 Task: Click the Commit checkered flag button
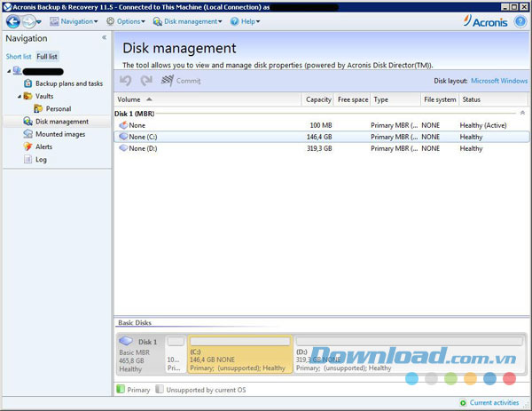[x=181, y=81]
